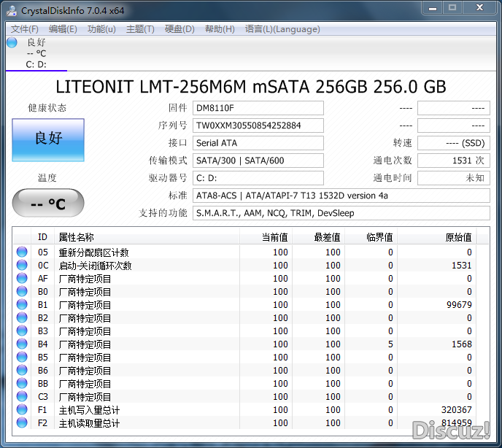Open the 硬盘(D) menu

click(179, 29)
